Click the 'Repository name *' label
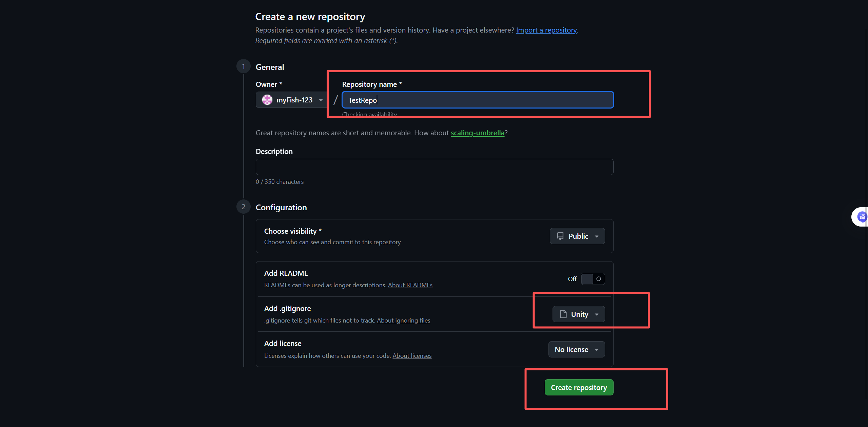The image size is (868, 427). [x=372, y=84]
